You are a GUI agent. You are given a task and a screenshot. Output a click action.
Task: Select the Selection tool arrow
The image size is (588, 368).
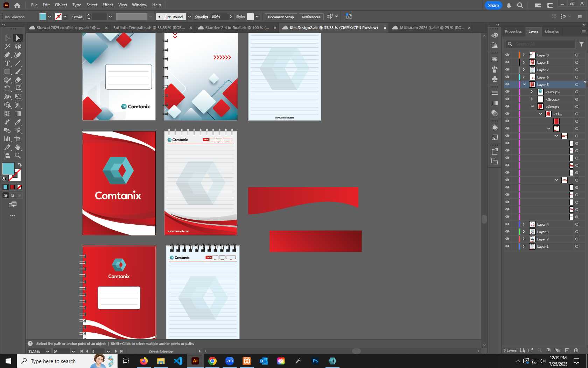tap(7, 38)
